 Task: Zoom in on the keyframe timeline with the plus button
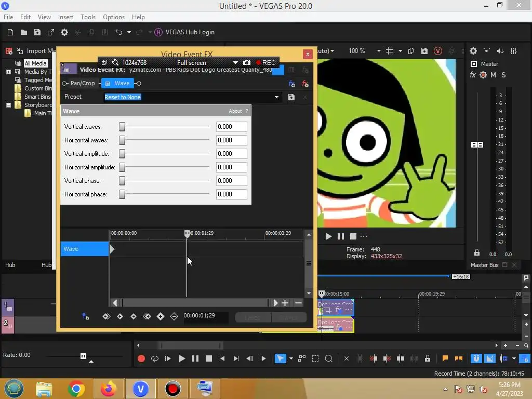285,303
